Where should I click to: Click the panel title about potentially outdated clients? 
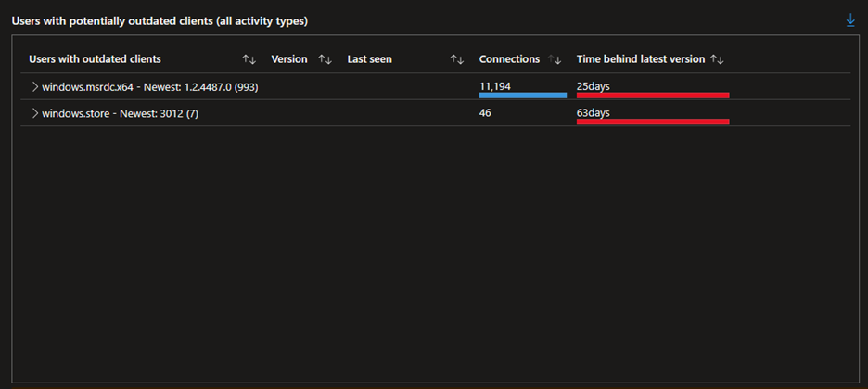click(160, 21)
